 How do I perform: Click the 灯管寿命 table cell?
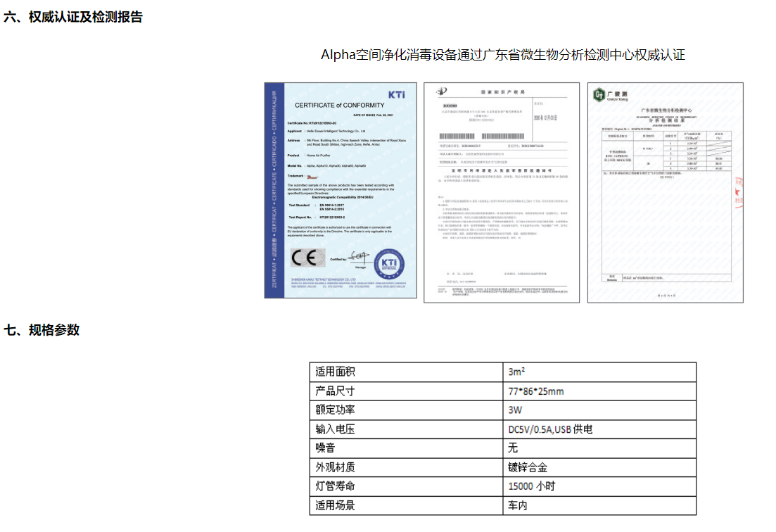tap(407, 486)
